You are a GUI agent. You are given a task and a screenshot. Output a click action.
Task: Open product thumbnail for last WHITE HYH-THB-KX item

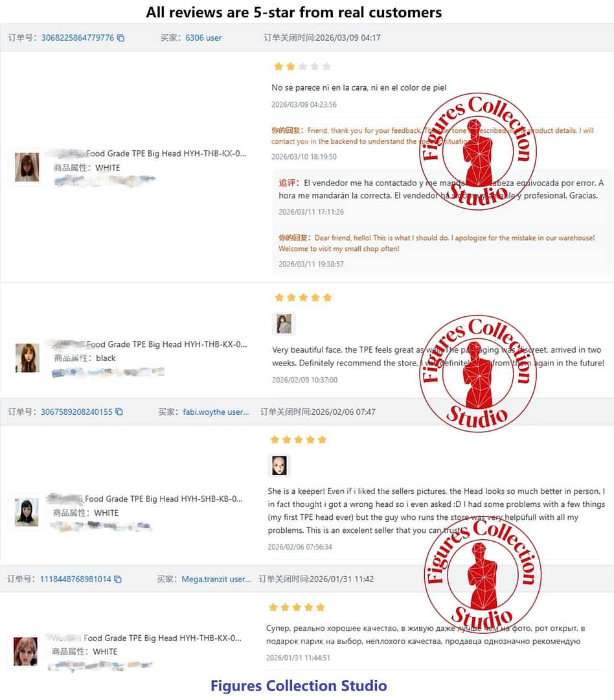click(25, 651)
